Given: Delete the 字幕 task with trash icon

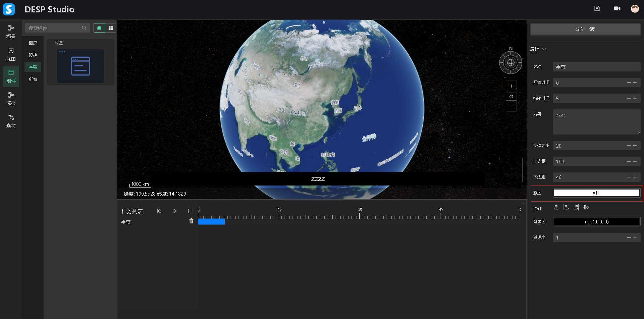Looking at the screenshot, I should click(191, 221).
